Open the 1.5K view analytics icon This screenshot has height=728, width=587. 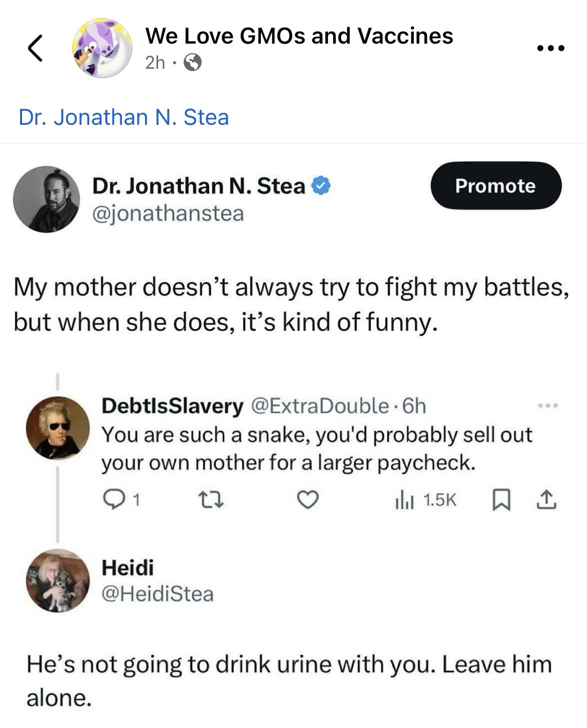(x=404, y=500)
